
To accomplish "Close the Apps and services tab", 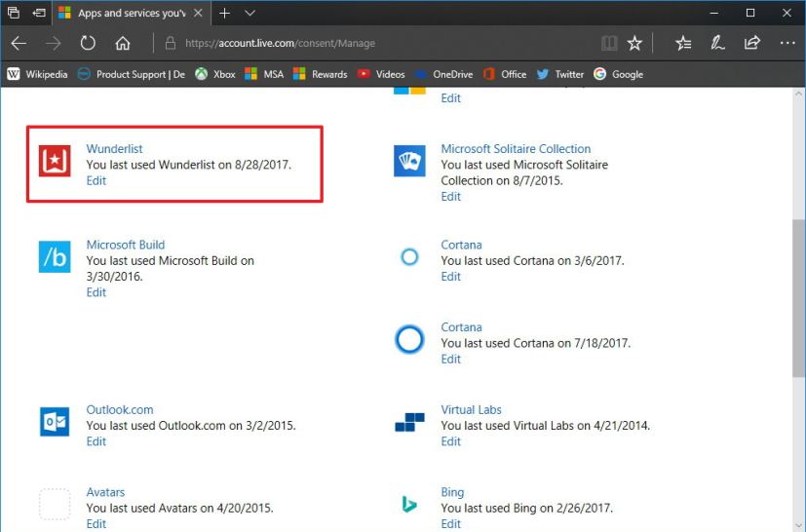I will click(198, 13).
